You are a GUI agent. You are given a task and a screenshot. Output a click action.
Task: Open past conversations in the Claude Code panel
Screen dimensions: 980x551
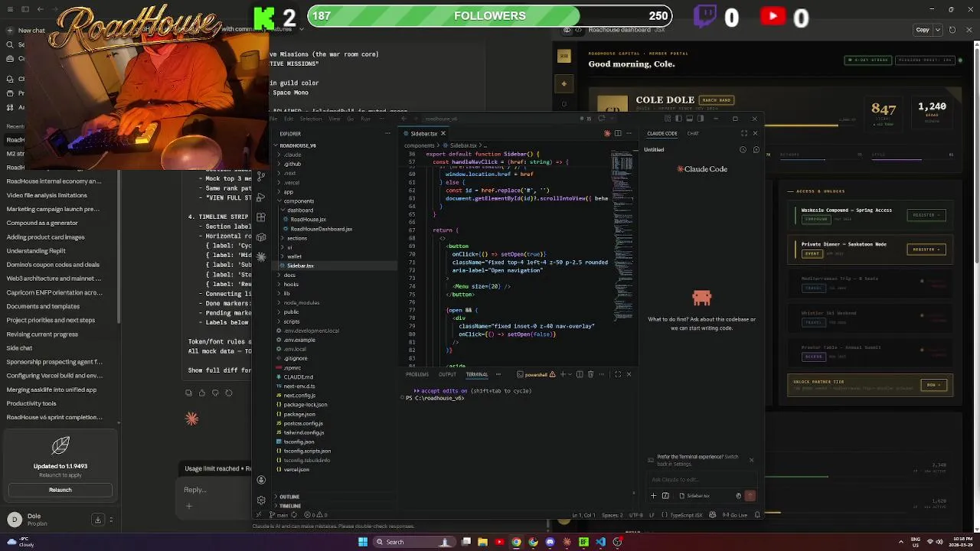743,150
